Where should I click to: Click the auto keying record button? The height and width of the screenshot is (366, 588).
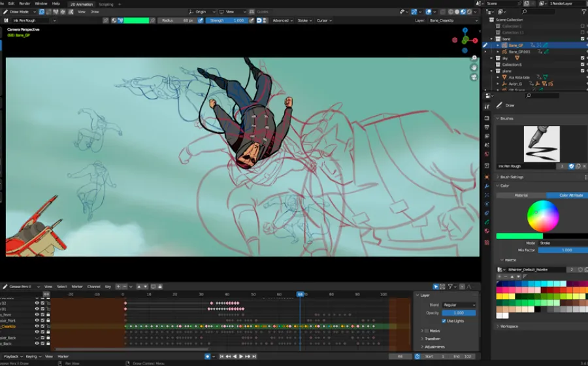point(207,357)
